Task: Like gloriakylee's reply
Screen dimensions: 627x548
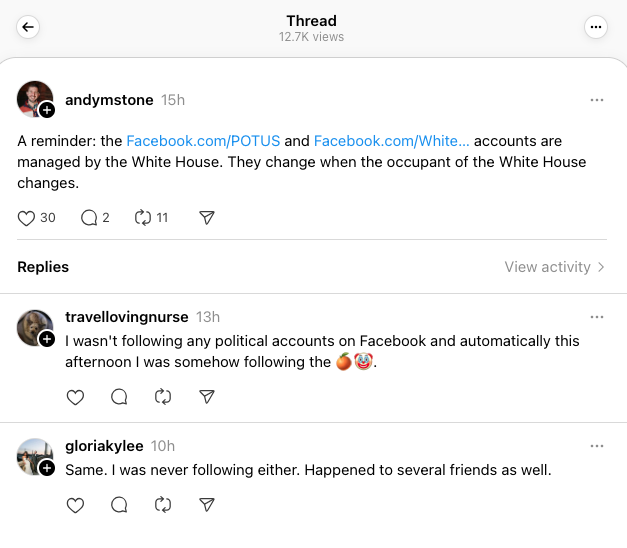Action: coord(75,505)
